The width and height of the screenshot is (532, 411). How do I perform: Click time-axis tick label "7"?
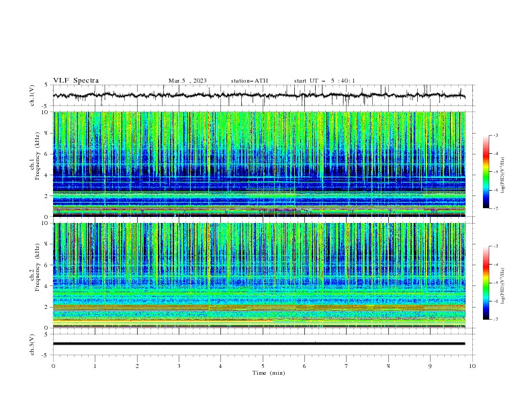pyautogui.click(x=347, y=366)
